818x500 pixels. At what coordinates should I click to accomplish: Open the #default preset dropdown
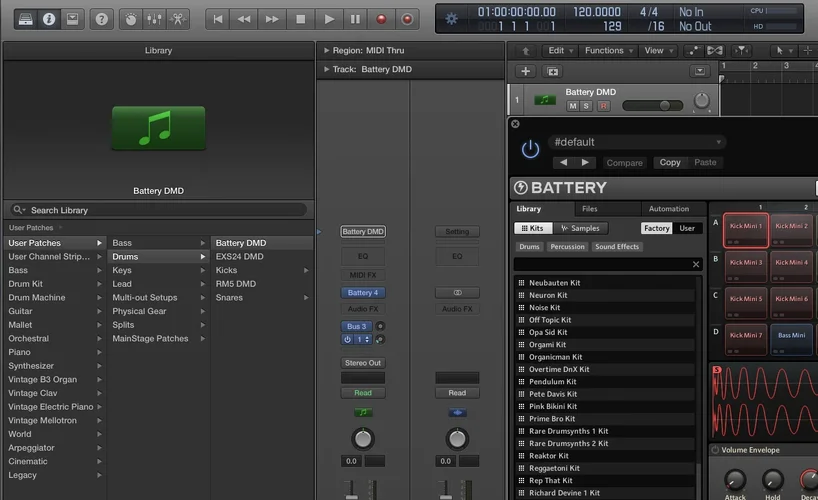click(637, 143)
